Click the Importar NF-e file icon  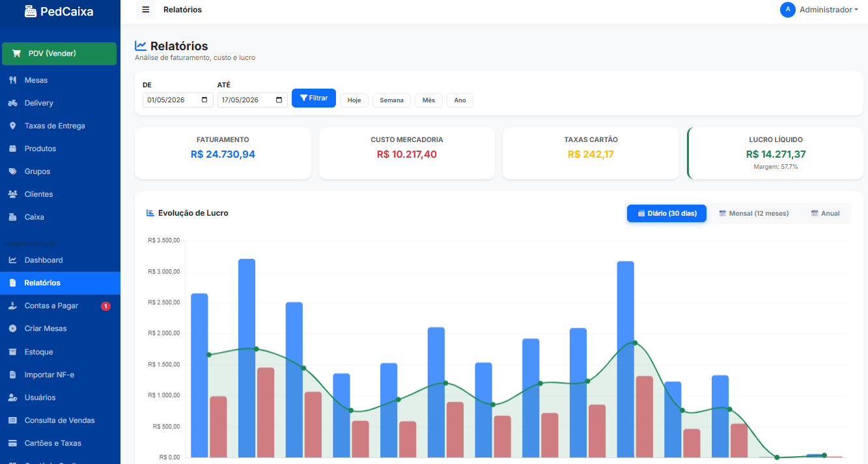coord(12,375)
